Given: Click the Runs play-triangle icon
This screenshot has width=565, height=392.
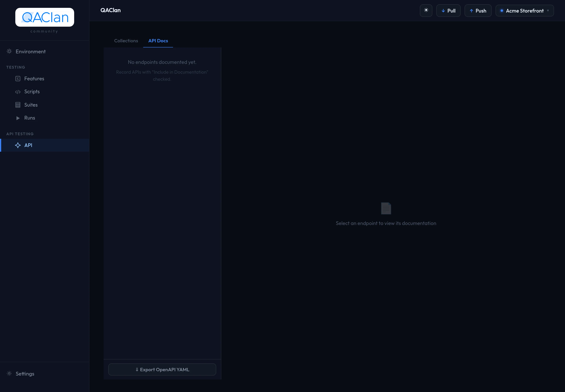Looking at the screenshot, I should (x=18, y=118).
